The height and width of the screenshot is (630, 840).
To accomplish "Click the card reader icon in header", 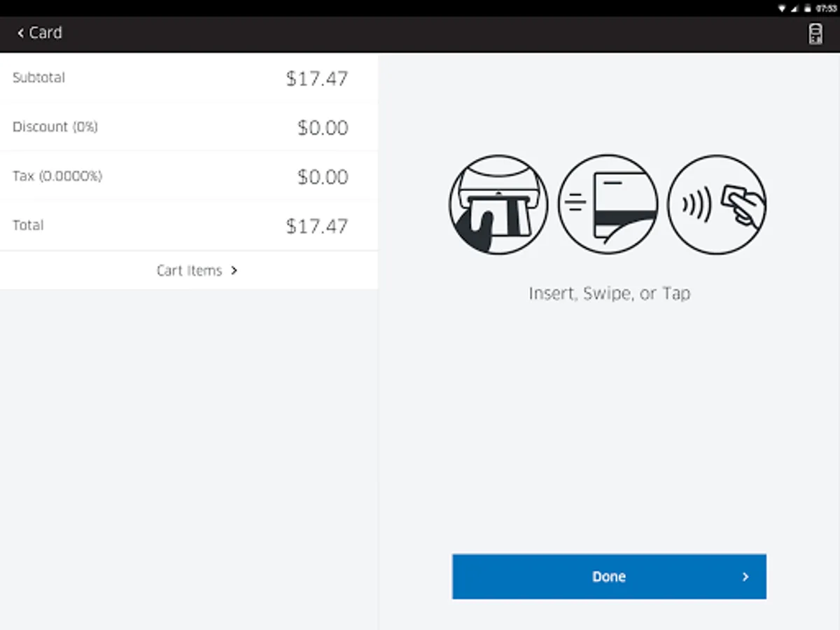I will 815,34.
